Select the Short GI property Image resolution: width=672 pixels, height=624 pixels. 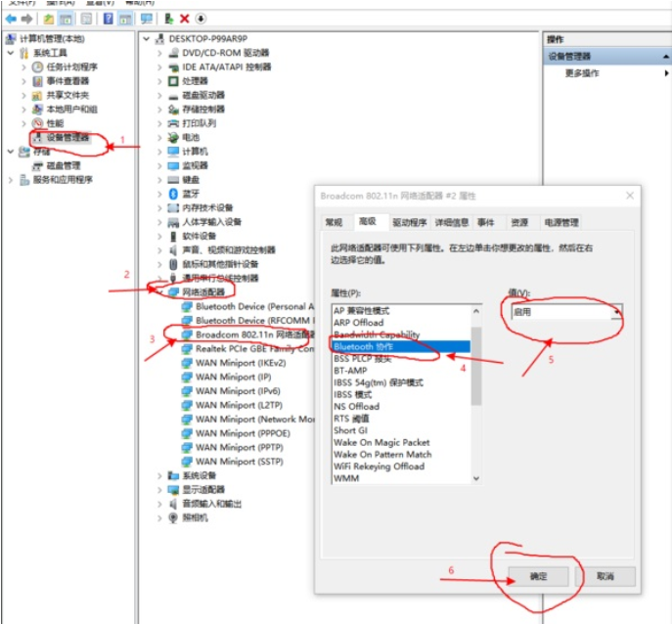350,430
